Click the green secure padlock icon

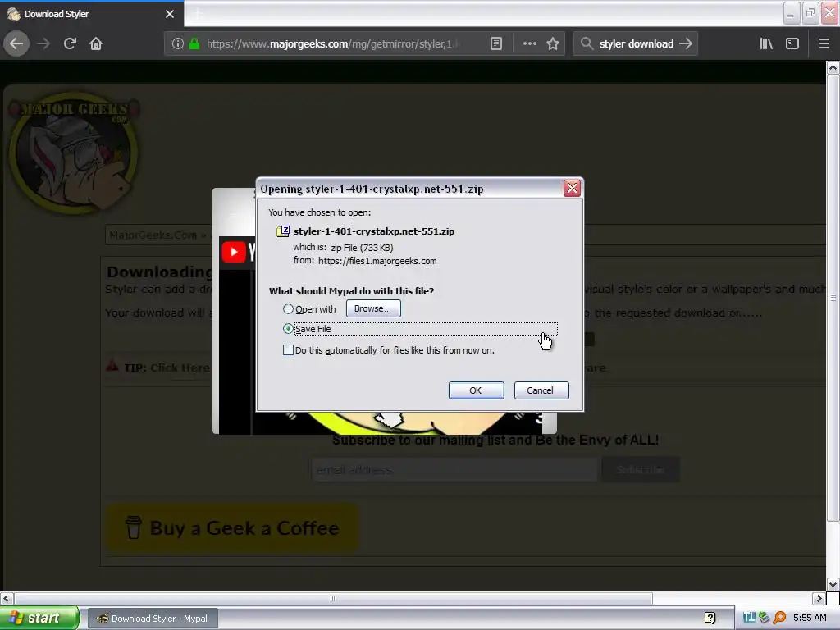click(194, 44)
